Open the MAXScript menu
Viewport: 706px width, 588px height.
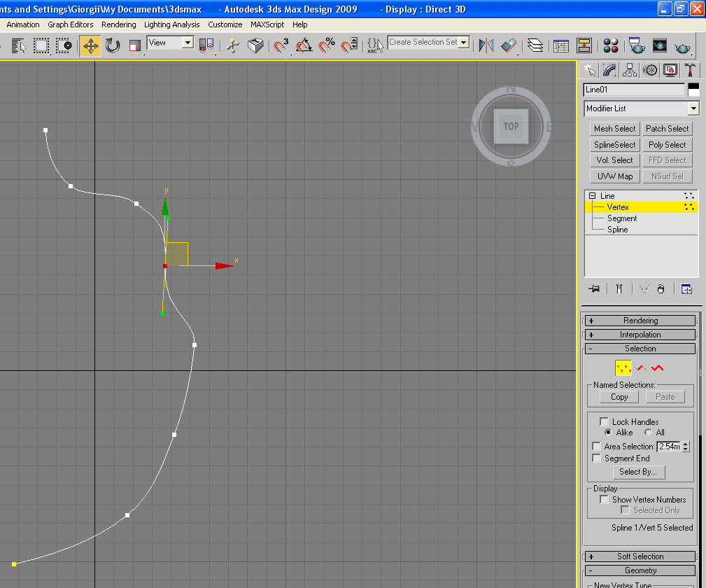tap(267, 24)
